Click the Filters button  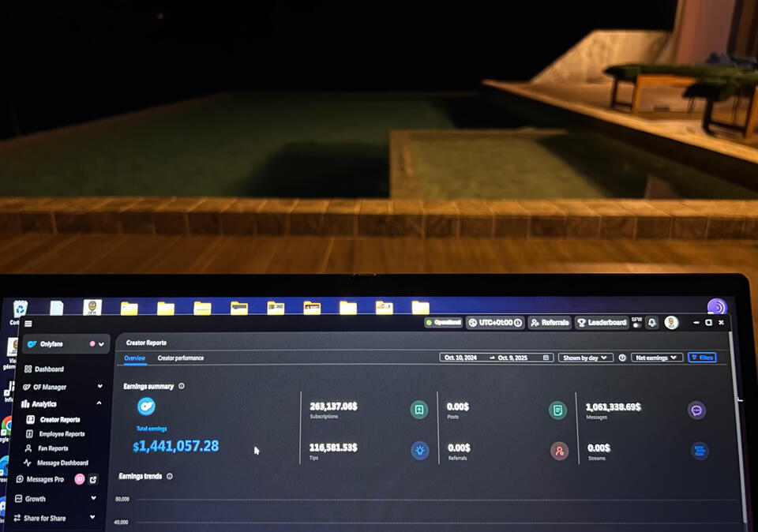[702, 358]
